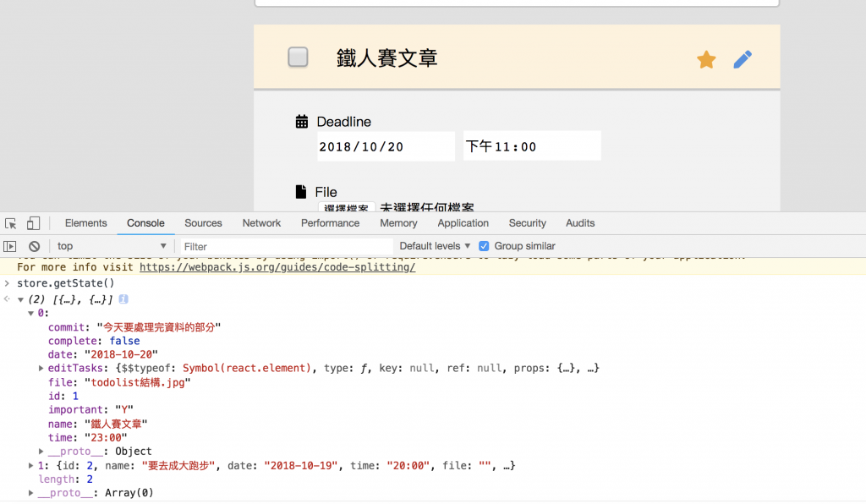The height and width of the screenshot is (504, 866).
Task: Check the 鐵人賽文章 task checkbox
Action: point(298,58)
